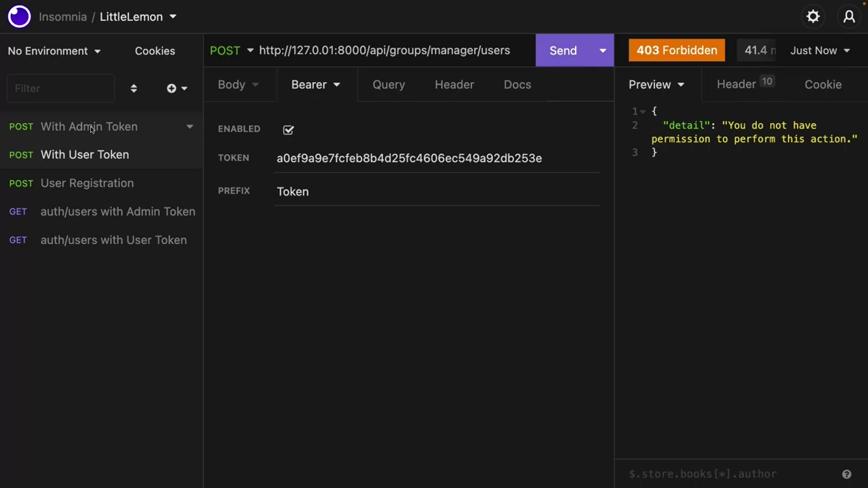Open Send options dropdown arrow
Screen dimensions: 868x488
[602, 51]
